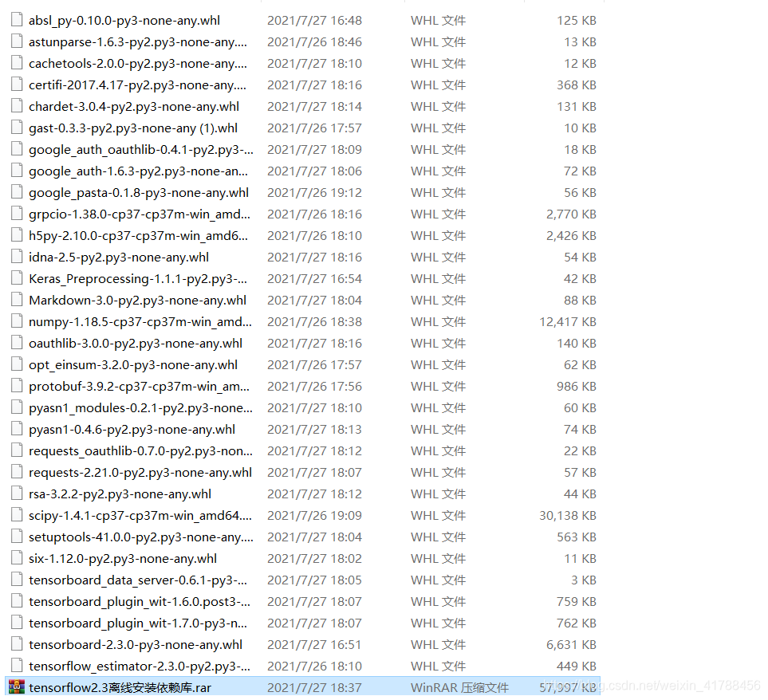Click the file icon beside pyasn1-0.4.6

click(17, 429)
